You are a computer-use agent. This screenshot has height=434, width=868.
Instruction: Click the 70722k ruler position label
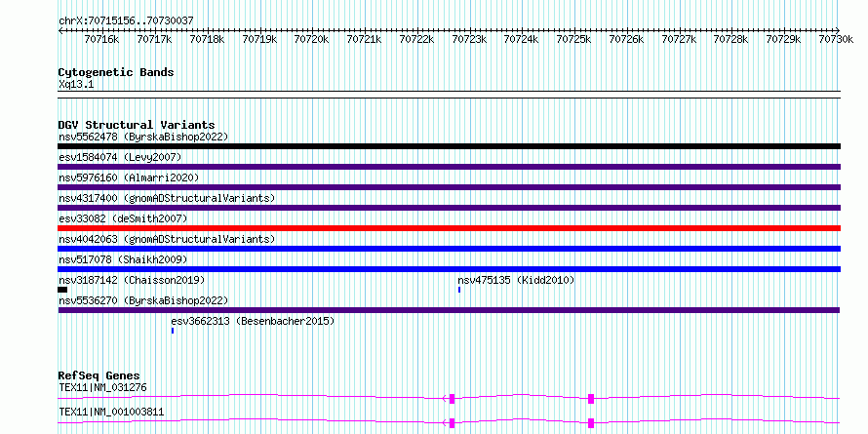click(x=416, y=39)
